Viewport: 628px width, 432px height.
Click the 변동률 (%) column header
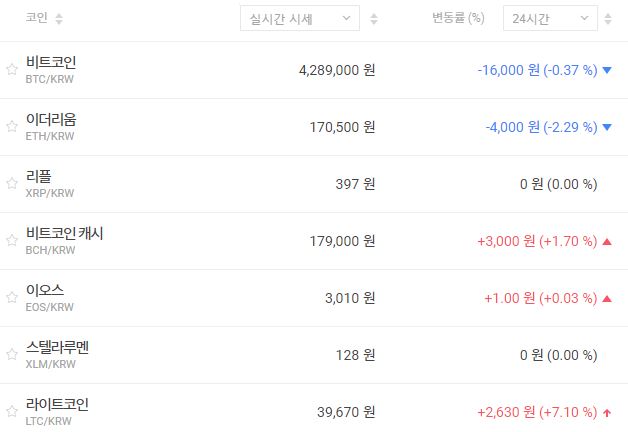(458, 19)
